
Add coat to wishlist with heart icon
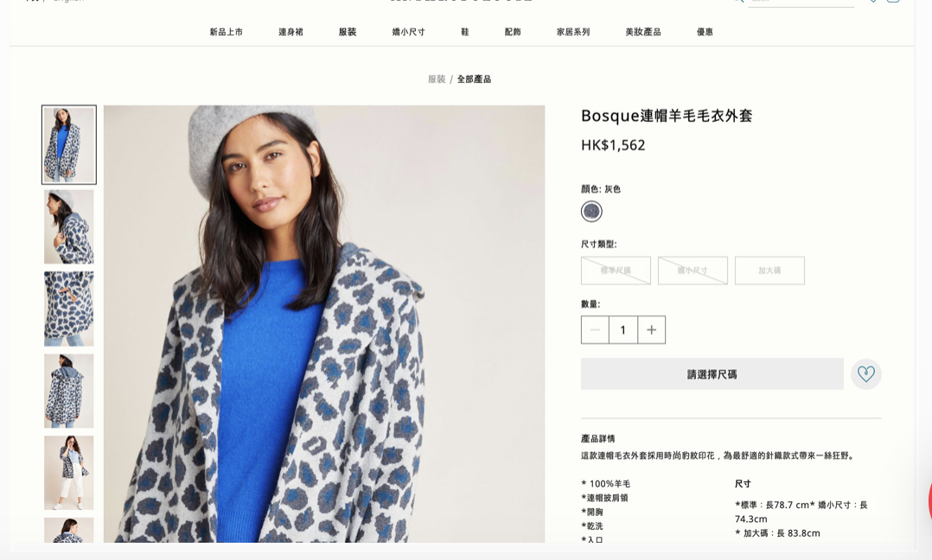pyautogui.click(x=866, y=374)
